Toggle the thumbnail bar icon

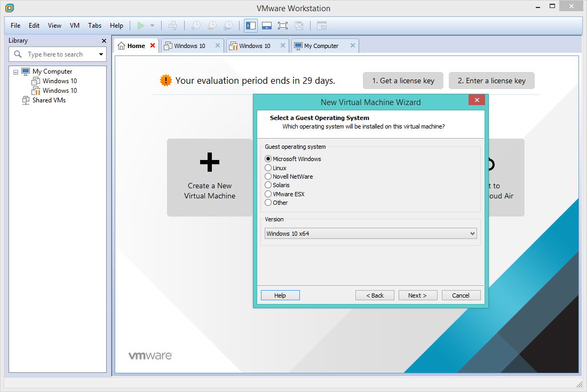(266, 26)
